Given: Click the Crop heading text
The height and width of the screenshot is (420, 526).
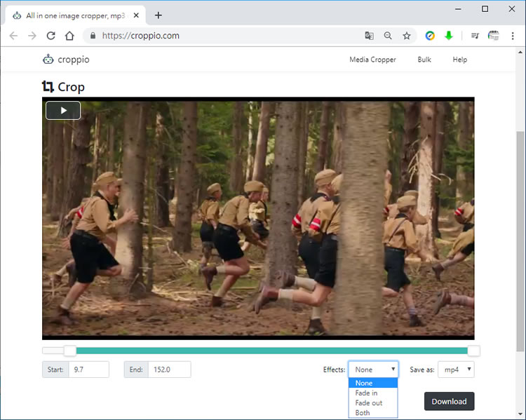Looking at the screenshot, I should click(71, 87).
